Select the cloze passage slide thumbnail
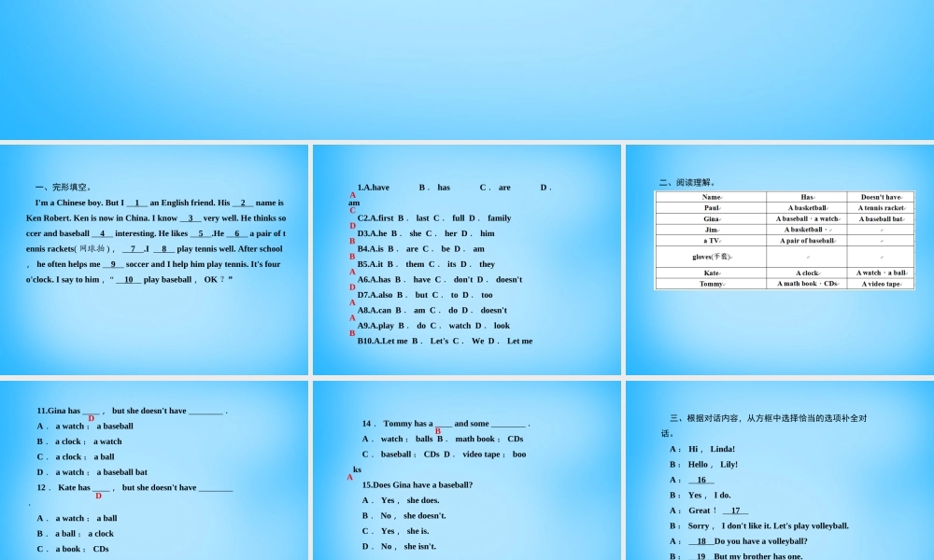 154,259
